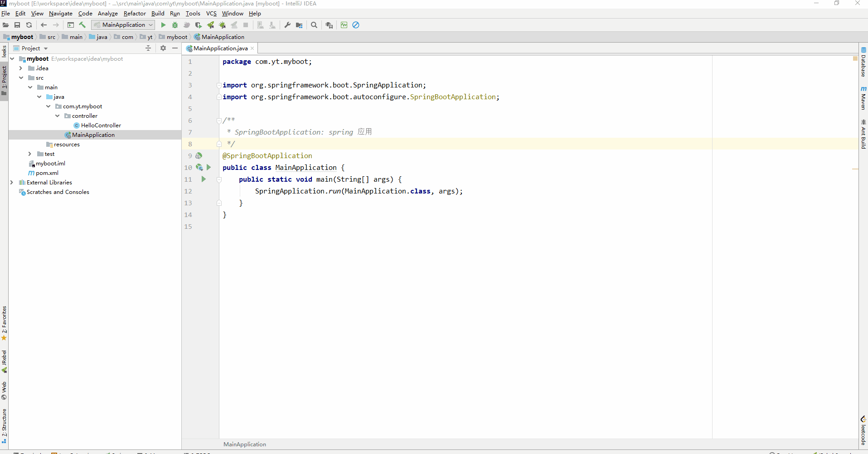The width and height of the screenshot is (868, 454).
Task: Collapse the controller package folder
Action: 58,116
